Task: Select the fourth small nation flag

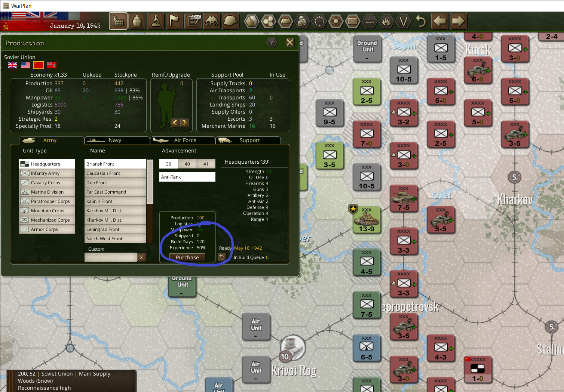Action: [52, 65]
